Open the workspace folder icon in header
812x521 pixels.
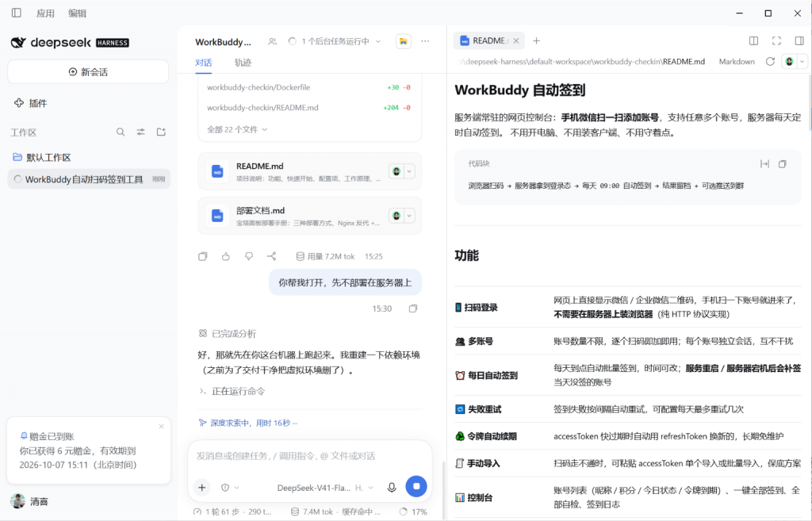pos(404,41)
